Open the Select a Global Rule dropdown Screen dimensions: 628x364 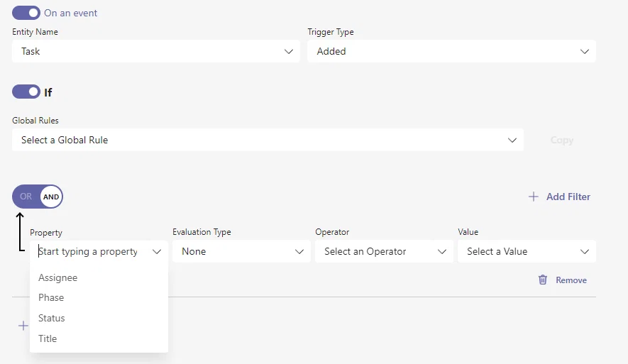[268, 140]
